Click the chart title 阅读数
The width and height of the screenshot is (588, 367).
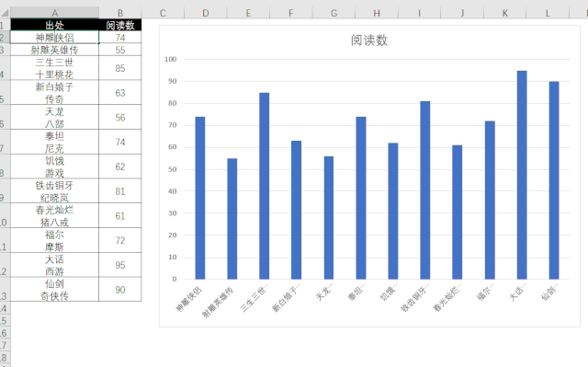click(x=369, y=40)
